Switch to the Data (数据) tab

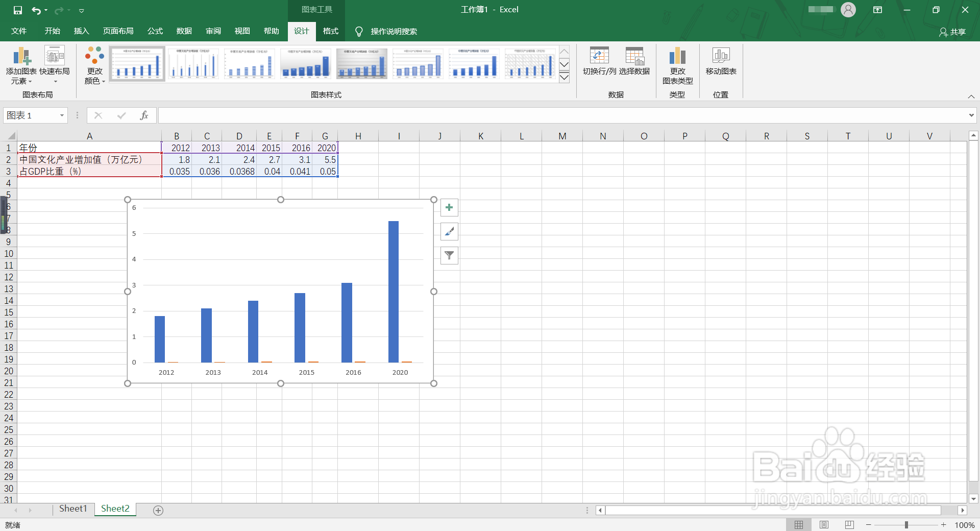184,31
